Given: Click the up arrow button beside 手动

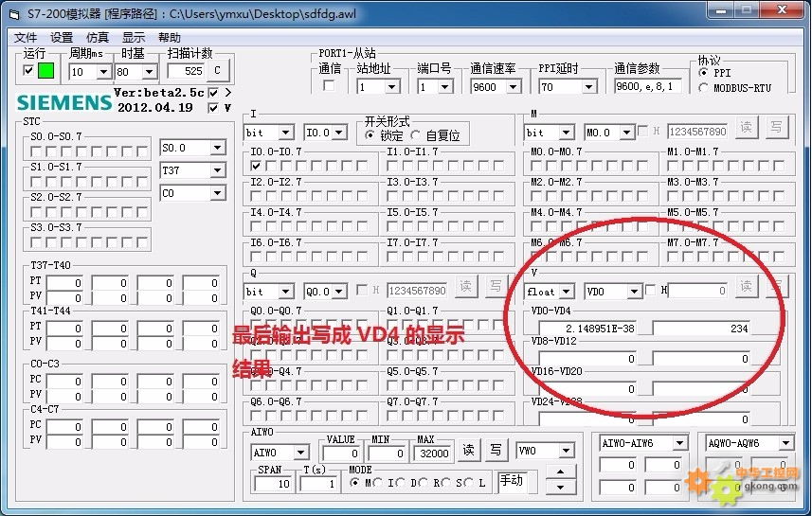Looking at the screenshot, I should [x=560, y=472].
